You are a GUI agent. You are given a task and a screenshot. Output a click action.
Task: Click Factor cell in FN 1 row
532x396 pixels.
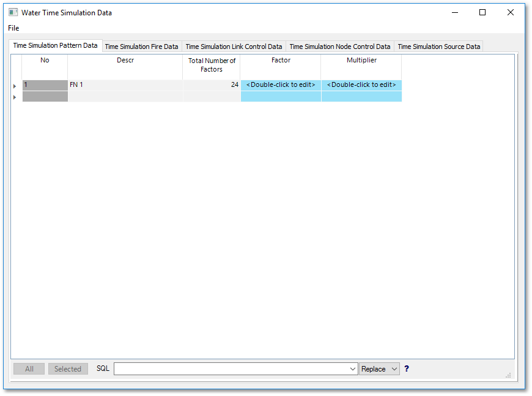[x=281, y=85]
